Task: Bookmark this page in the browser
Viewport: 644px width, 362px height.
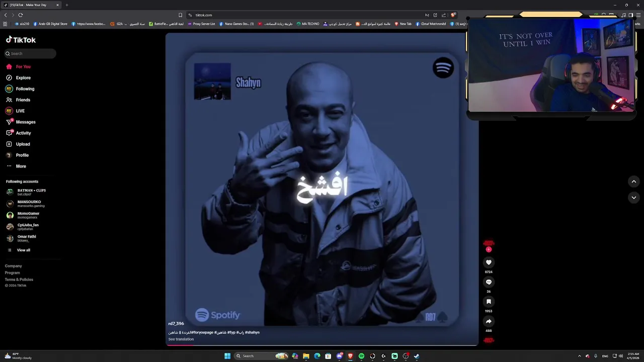Action: [x=180, y=15]
